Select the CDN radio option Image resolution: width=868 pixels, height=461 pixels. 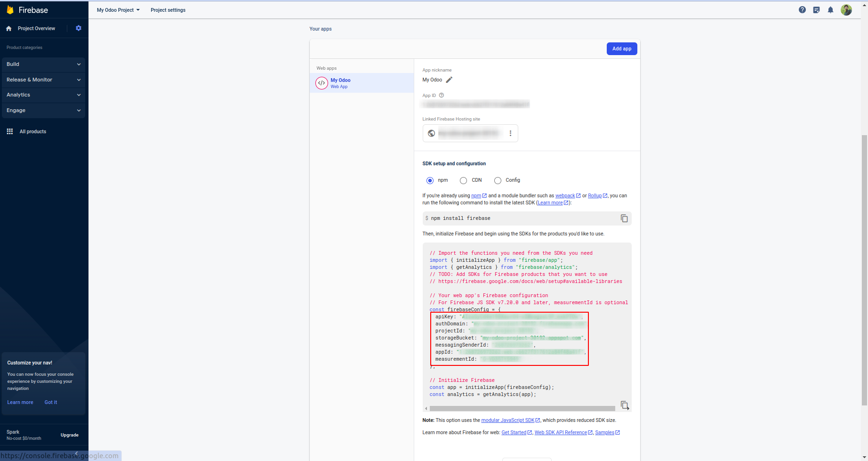point(464,180)
